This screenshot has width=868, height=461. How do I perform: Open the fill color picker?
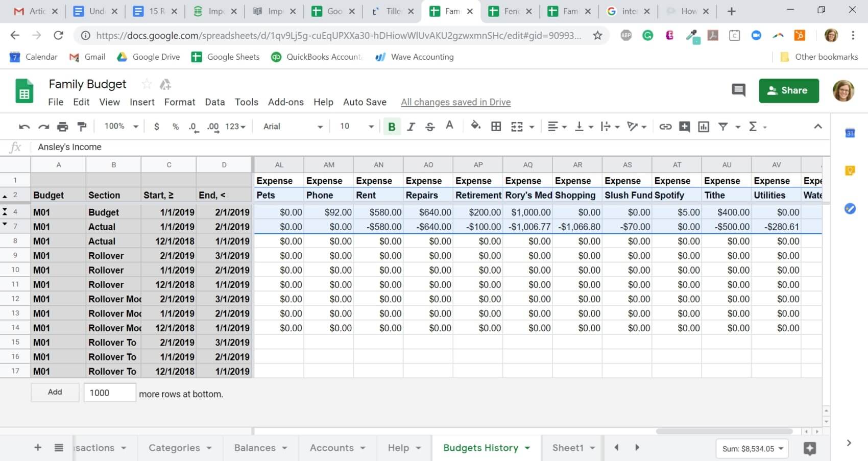pos(475,126)
